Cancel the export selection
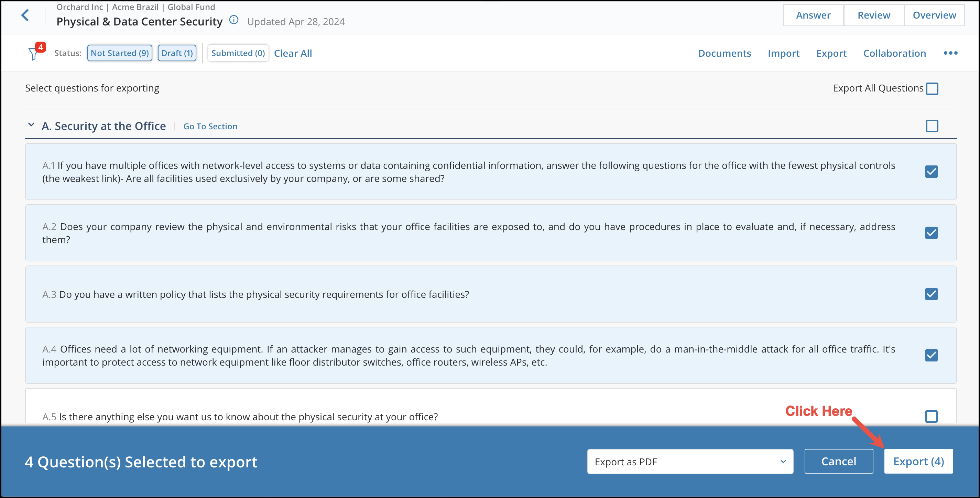Viewport: 980px width, 498px height. pyautogui.click(x=839, y=461)
